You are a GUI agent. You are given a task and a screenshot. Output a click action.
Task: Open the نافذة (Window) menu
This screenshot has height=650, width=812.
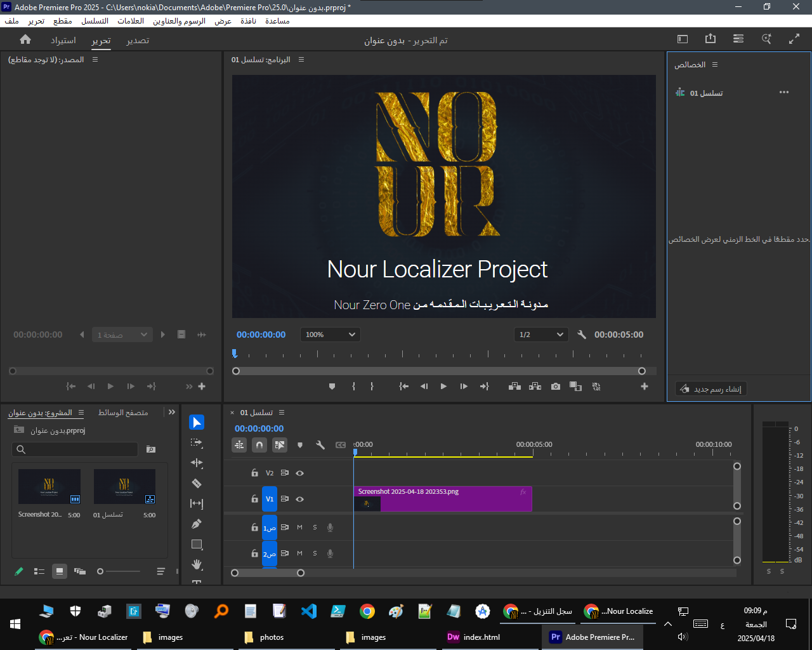coord(248,21)
